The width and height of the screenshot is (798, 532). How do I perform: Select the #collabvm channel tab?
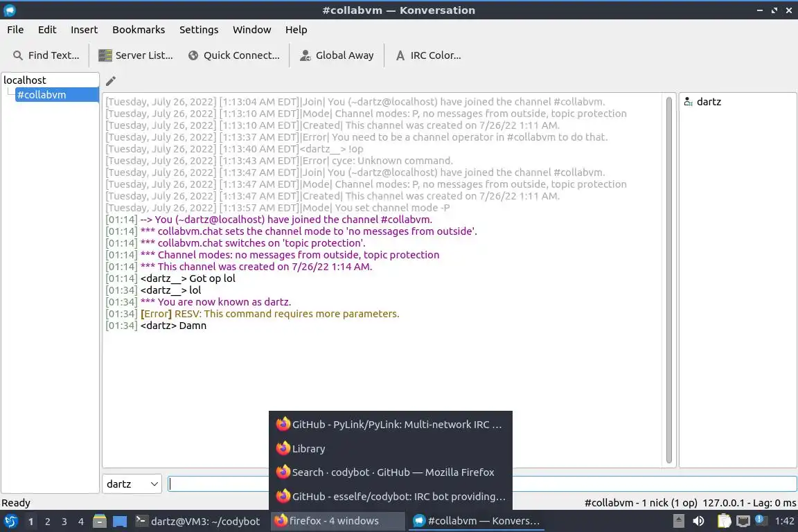pyautogui.click(x=57, y=95)
